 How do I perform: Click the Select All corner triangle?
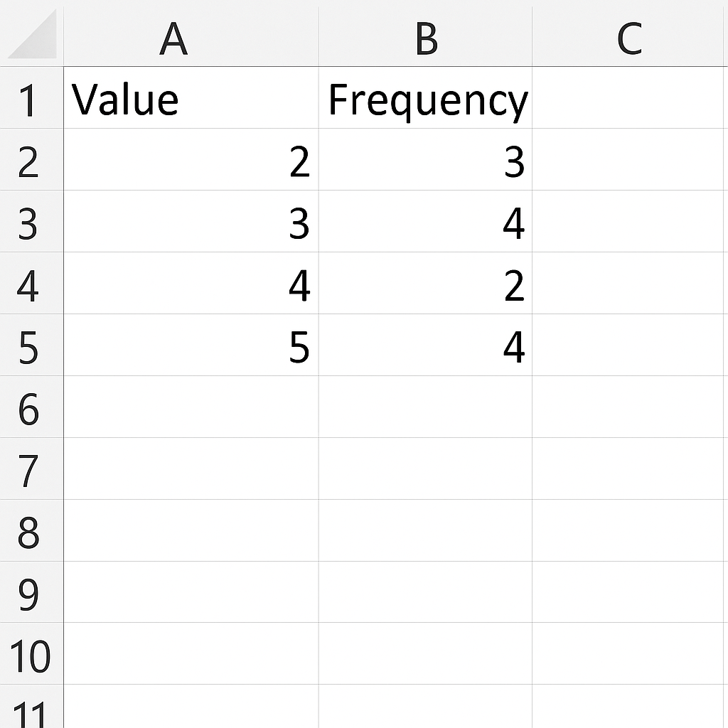point(33,35)
